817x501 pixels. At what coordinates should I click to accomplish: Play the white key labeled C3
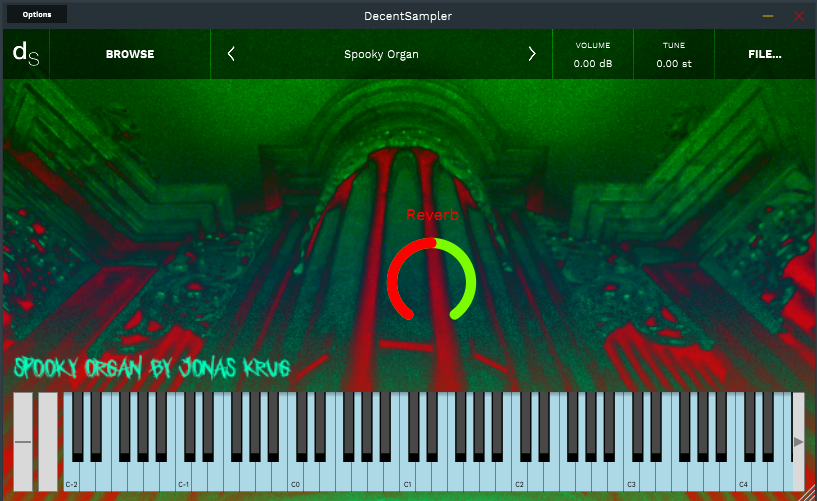(632, 477)
